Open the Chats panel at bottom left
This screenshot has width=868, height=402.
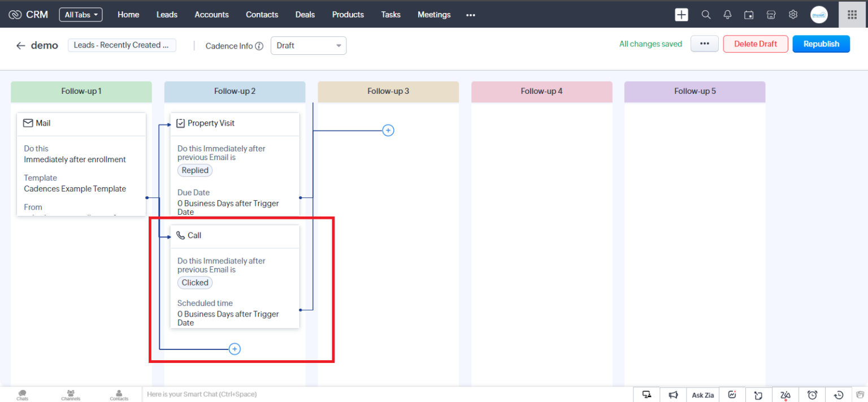point(22,394)
